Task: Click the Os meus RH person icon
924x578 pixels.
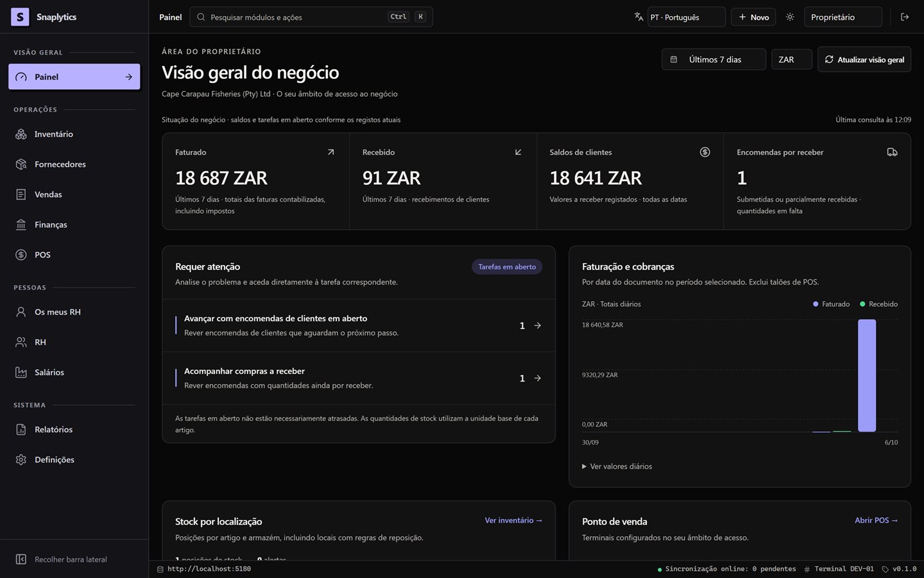Action: pos(21,312)
